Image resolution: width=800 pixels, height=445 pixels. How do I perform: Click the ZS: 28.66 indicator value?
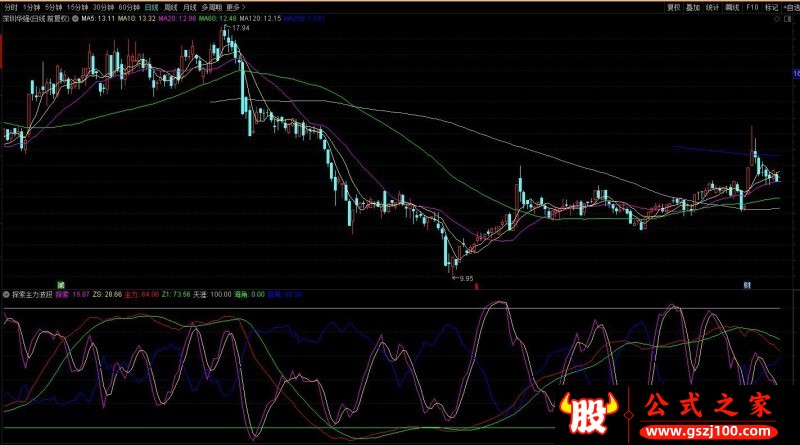(x=107, y=294)
